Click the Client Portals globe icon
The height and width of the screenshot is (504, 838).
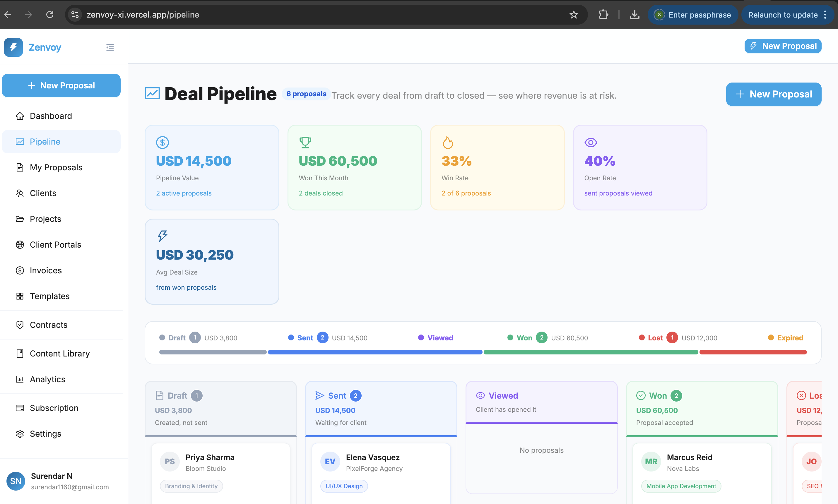(20, 245)
